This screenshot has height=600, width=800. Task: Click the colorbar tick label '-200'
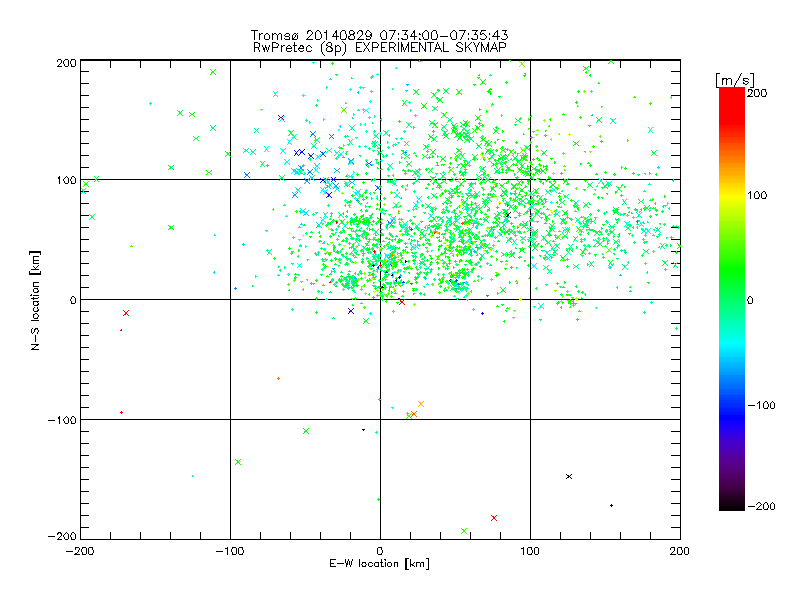point(761,506)
